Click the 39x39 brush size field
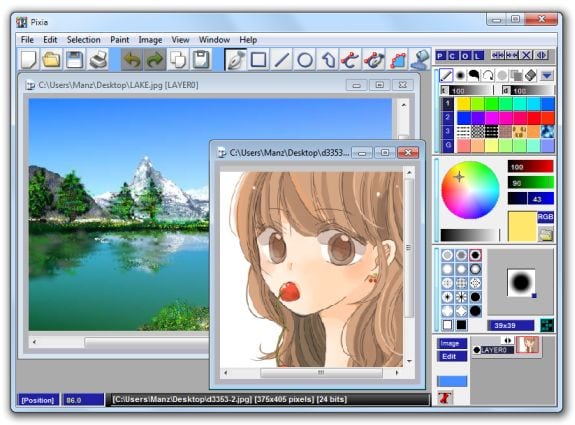 (x=511, y=325)
